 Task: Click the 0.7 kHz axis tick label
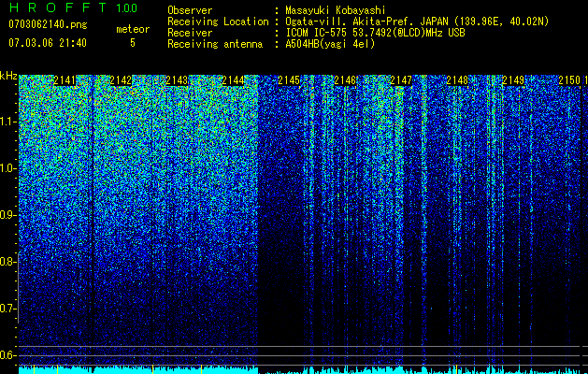pos(8,309)
